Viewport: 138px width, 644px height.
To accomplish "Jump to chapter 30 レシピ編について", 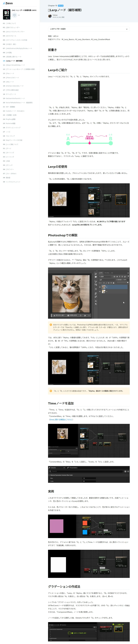I will click(11, 144).
